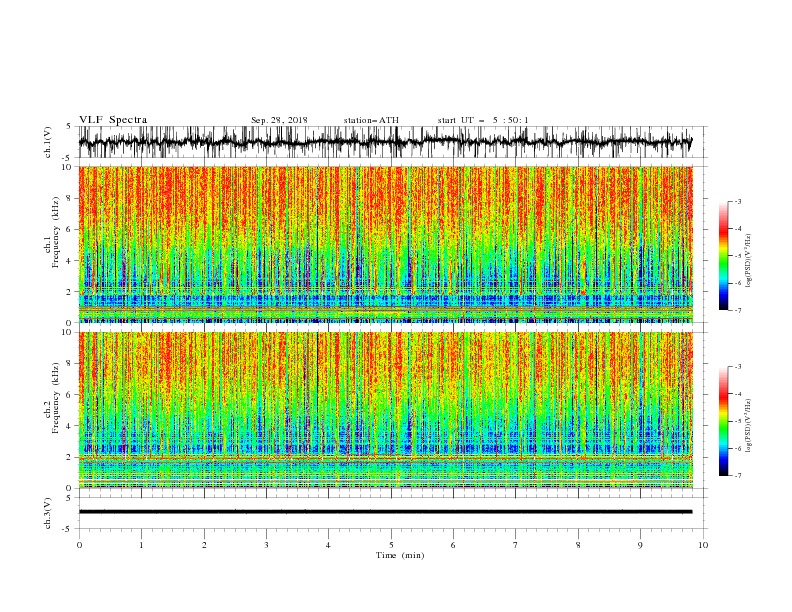Image resolution: width=792 pixels, height=612 pixels.
Task: Click the "-4" tick on ch.2 colorbar
Action: coord(738,394)
